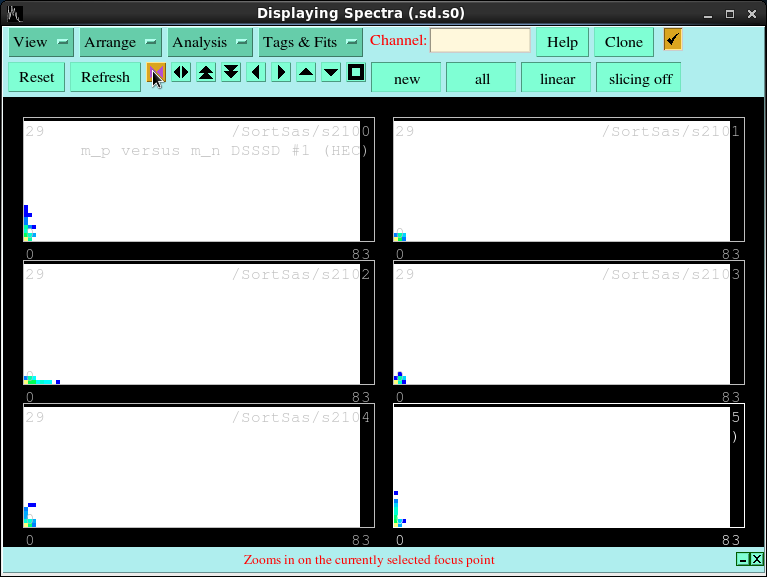This screenshot has width=767, height=577.
Task: Select the /SortSas/s2101 spectrum panel
Action: pos(568,179)
